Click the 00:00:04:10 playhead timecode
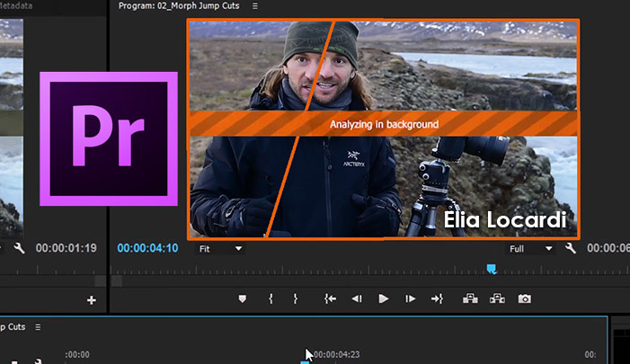 [x=147, y=248]
